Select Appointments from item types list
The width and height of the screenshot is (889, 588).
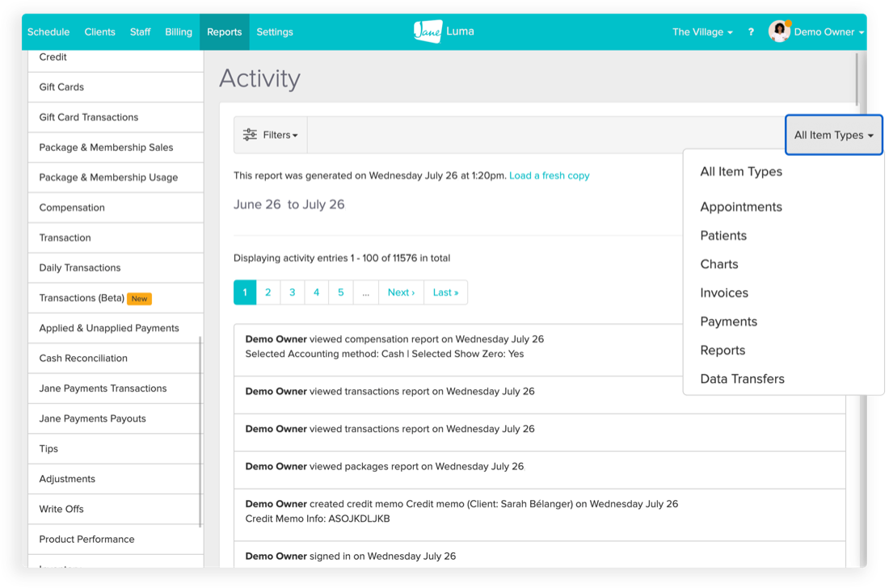[740, 207]
